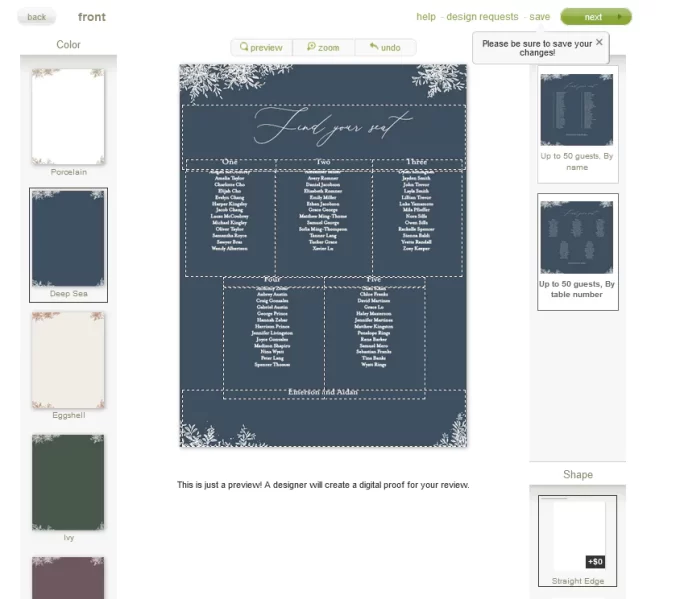
Task: Select the Ivy green color swatch
Action: click(68, 482)
